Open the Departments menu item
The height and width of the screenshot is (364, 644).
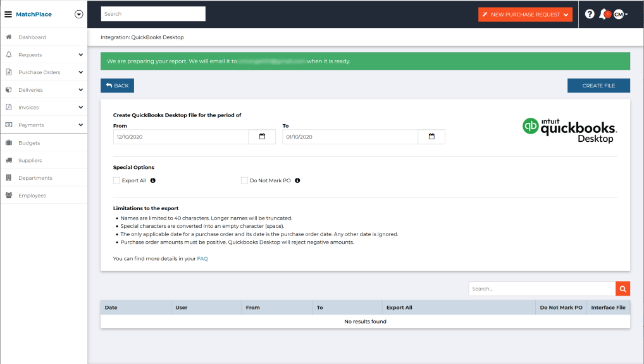pos(44,178)
